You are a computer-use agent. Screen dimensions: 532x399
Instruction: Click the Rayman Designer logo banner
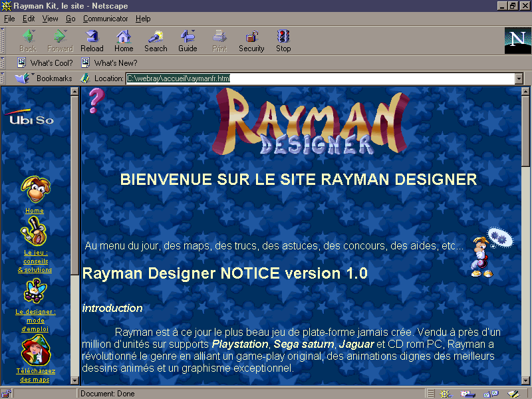click(x=311, y=123)
